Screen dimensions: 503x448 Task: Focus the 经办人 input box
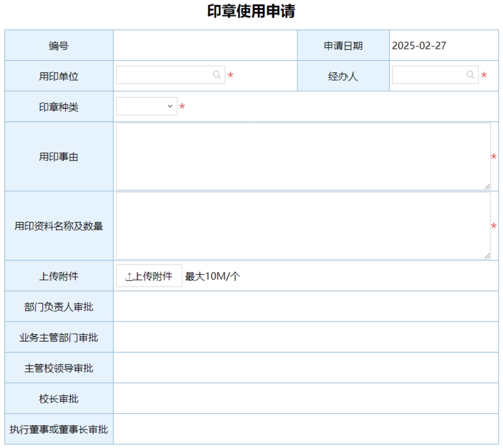pyautogui.click(x=428, y=75)
